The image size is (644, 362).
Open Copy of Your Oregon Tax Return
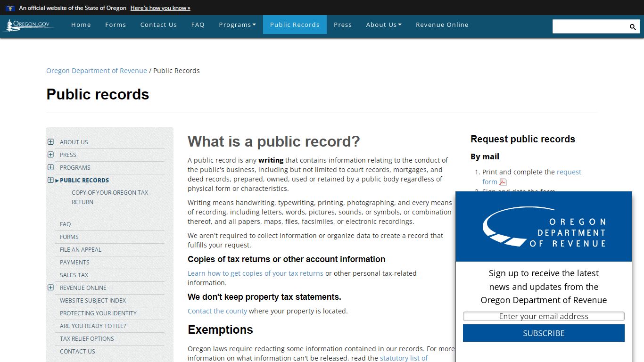110,197
